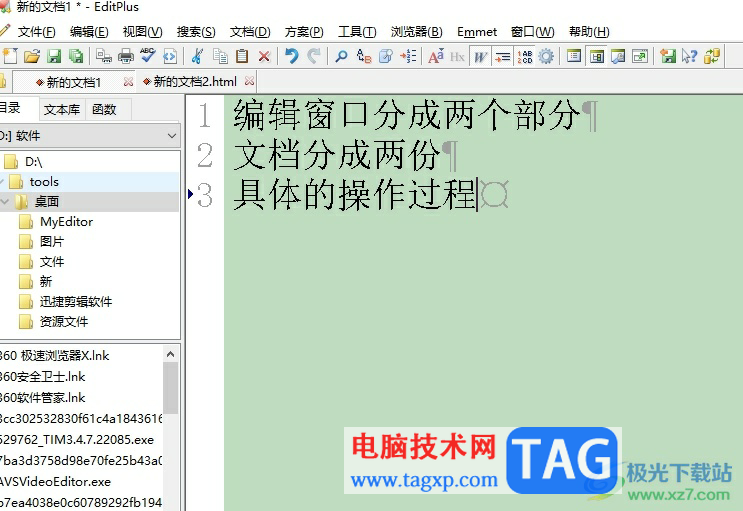Image resolution: width=743 pixels, height=511 pixels.
Task: Select the D:\ folder in tree
Action: [x=33, y=162]
